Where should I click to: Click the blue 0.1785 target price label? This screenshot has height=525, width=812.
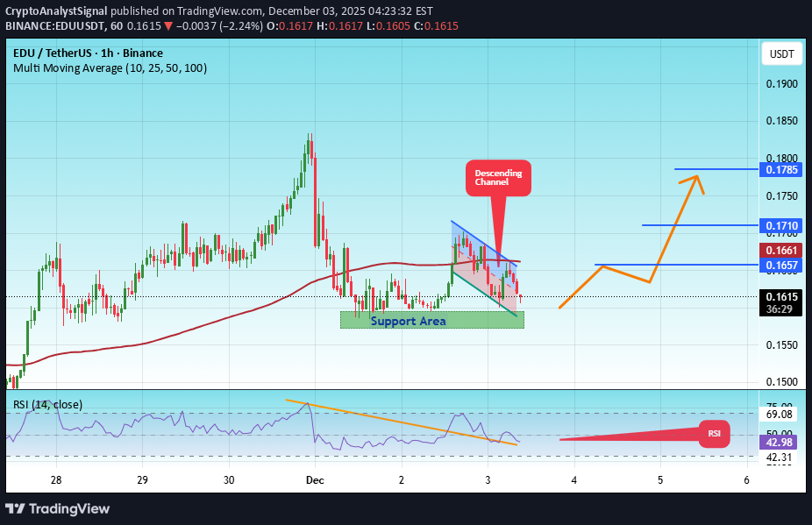coord(780,170)
